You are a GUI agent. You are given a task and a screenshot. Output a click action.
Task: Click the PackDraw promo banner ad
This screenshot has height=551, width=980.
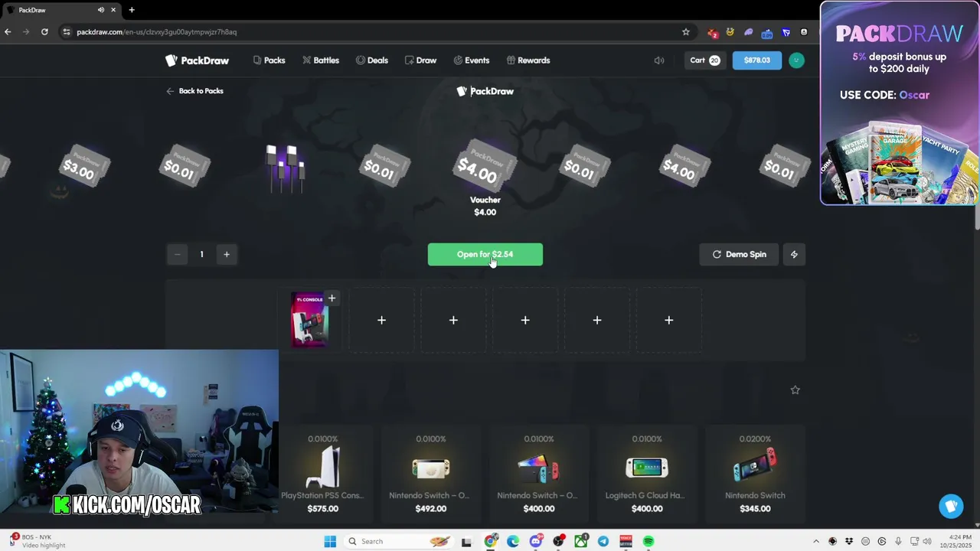[x=899, y=103]
